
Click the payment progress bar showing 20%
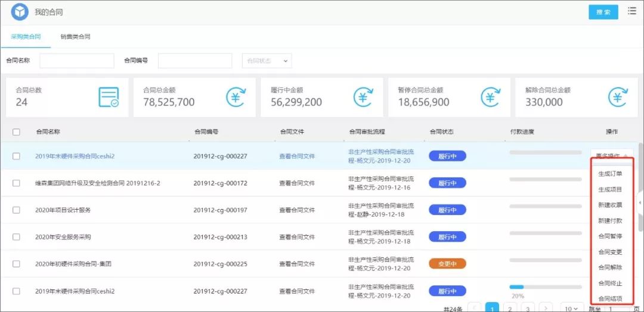(x=546, y=287)
